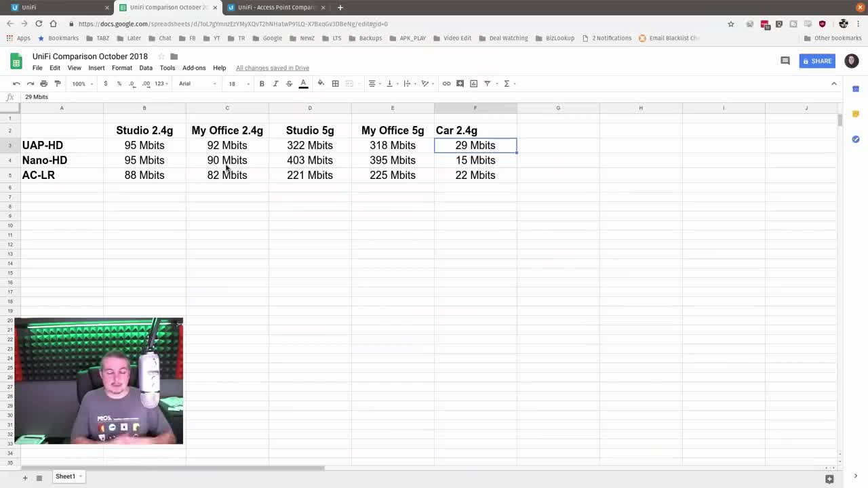Hide the menus with collapse arrow
The image size is (868, 488).
[x=834, y=83]
